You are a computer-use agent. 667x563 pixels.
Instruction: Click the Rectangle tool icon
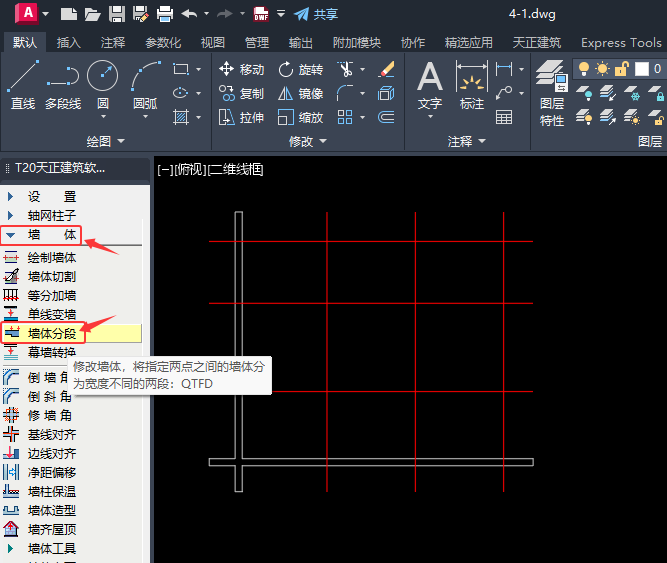(181, 69)
